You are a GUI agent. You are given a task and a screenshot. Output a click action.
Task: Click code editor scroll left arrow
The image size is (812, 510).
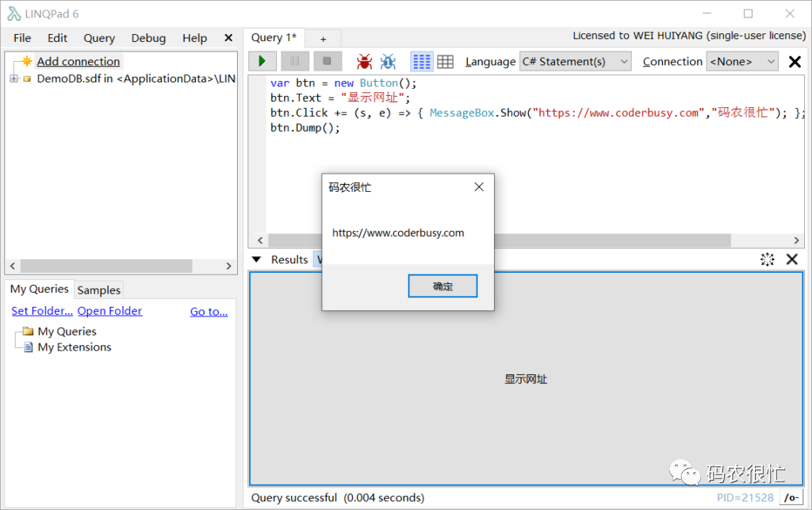(x=260, y=240)
